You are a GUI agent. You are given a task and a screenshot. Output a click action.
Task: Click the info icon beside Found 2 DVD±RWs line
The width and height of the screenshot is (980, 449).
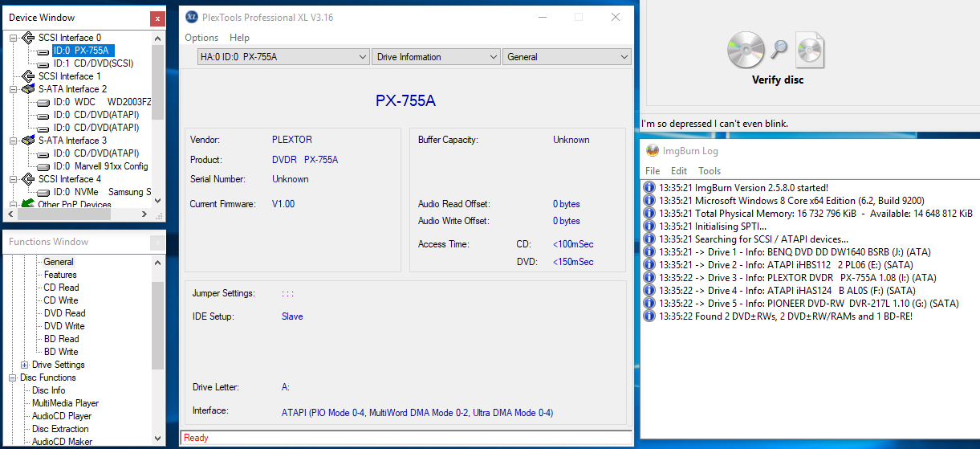tap(649, 316)
